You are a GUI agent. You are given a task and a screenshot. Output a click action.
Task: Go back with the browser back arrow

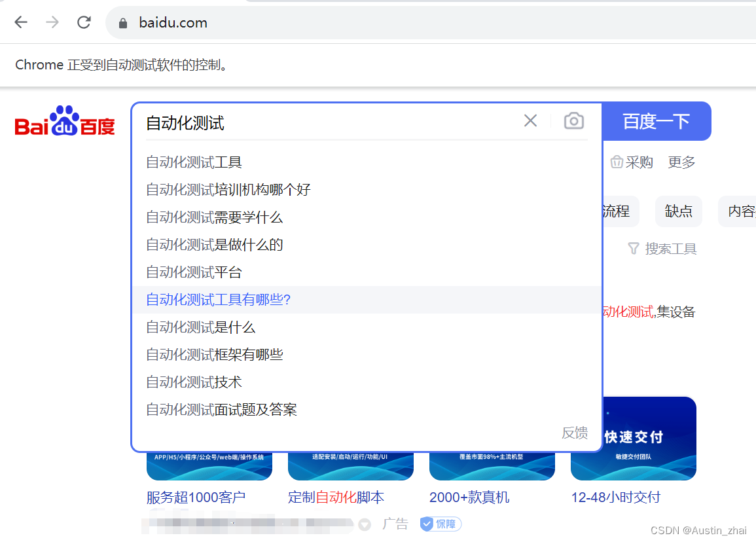[x=21, y=22]
